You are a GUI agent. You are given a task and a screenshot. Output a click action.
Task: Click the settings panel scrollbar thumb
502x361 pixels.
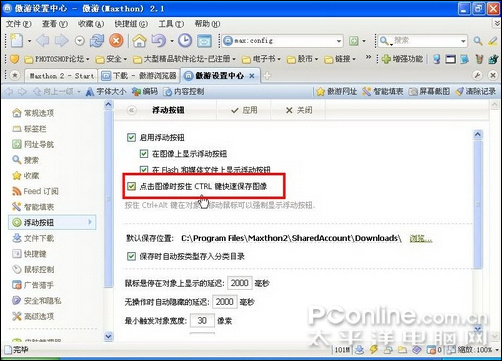478,204
